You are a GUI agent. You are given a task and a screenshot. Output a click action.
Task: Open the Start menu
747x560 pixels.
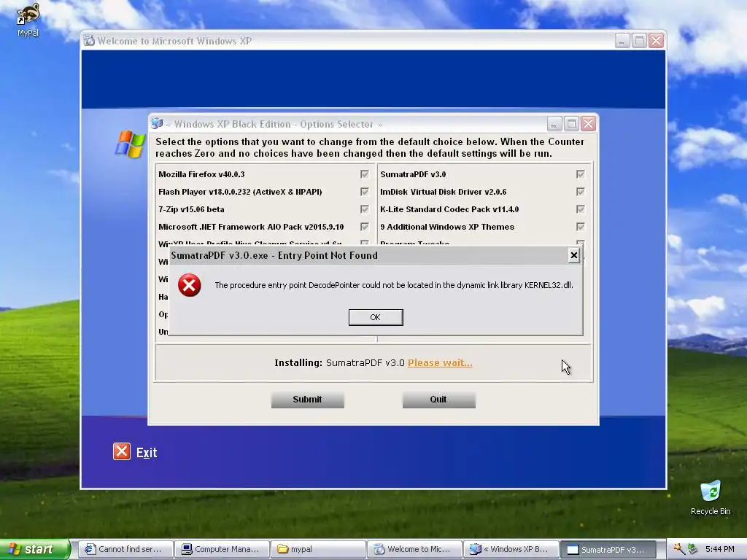pyautogui.click(x=34, y=549)
